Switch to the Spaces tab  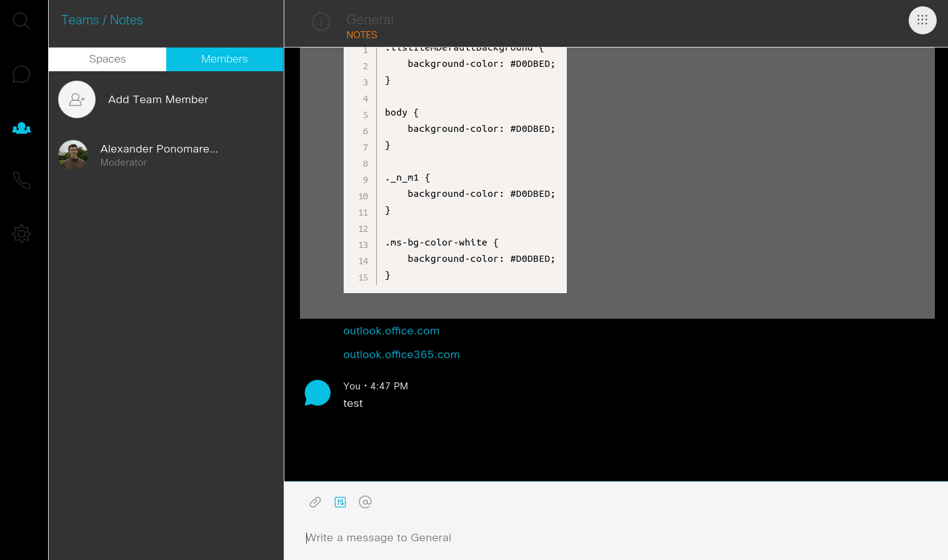pyautogui.click(x=107, y=59)
